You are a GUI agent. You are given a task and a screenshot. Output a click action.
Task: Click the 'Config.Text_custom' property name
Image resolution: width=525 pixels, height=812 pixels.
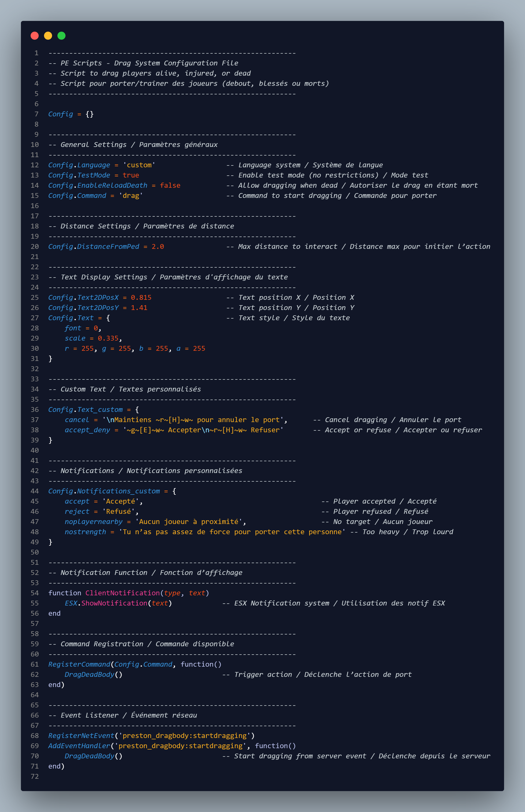(86, 410)
